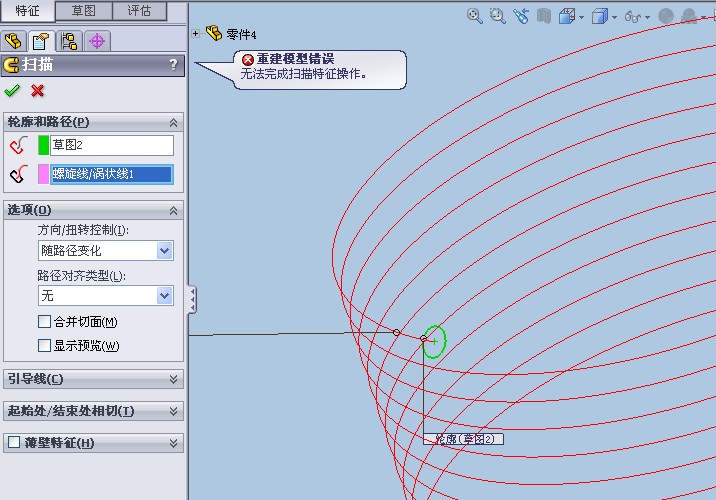Image resolution: width=716 pixels, height=500 pixels.
Task: Click the View Orientation icon
Action: 567,16
